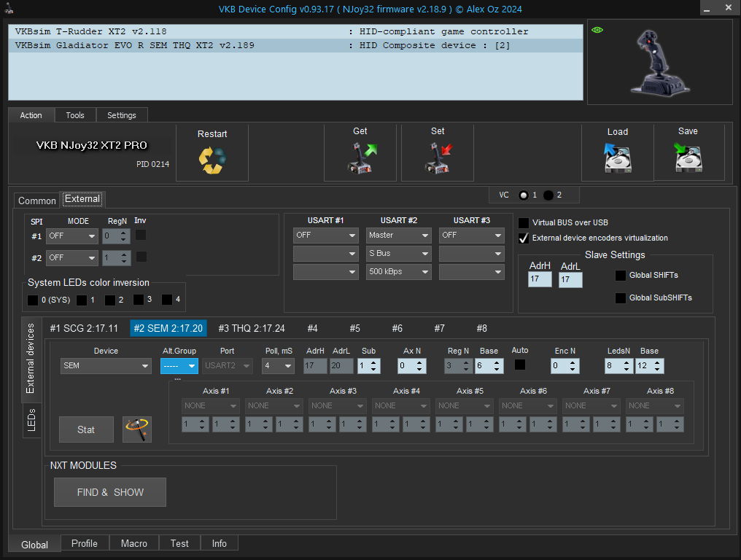Click the Stat button
The height and width of the screenshot is (560, 741).
[87, 429]
